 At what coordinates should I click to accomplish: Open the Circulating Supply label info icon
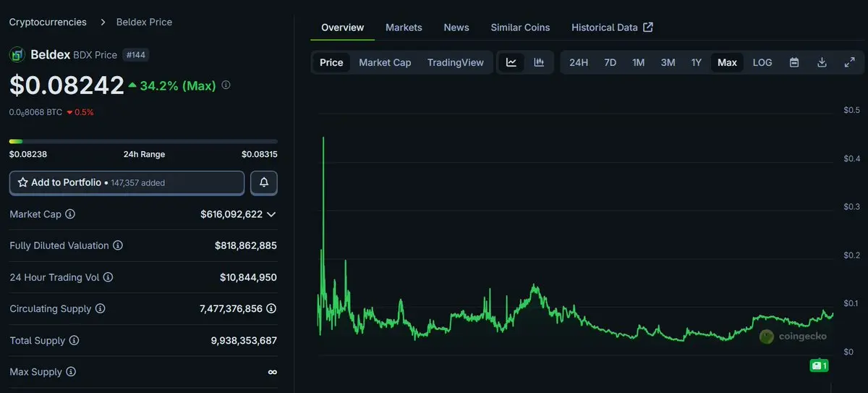[100, 308]
